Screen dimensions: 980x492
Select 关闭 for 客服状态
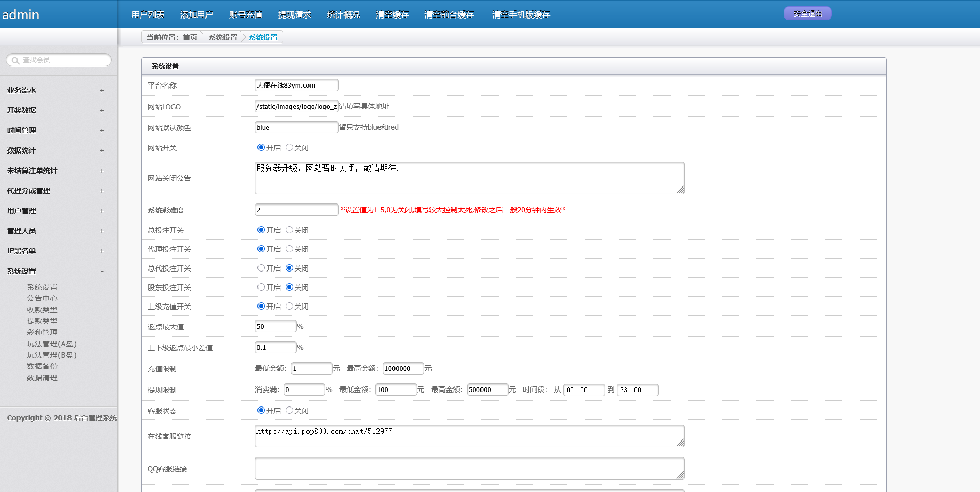click(x=289, y=410)
